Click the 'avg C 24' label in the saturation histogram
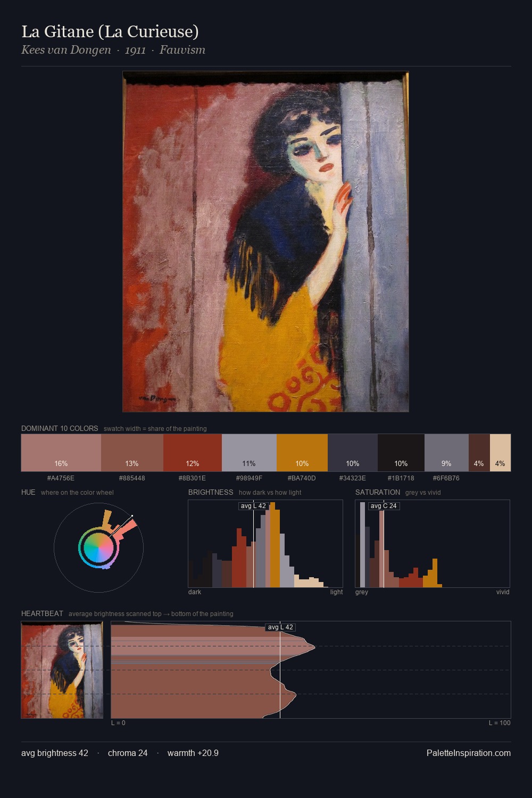This screenshot has width=532, height=798. pos(384,506)
